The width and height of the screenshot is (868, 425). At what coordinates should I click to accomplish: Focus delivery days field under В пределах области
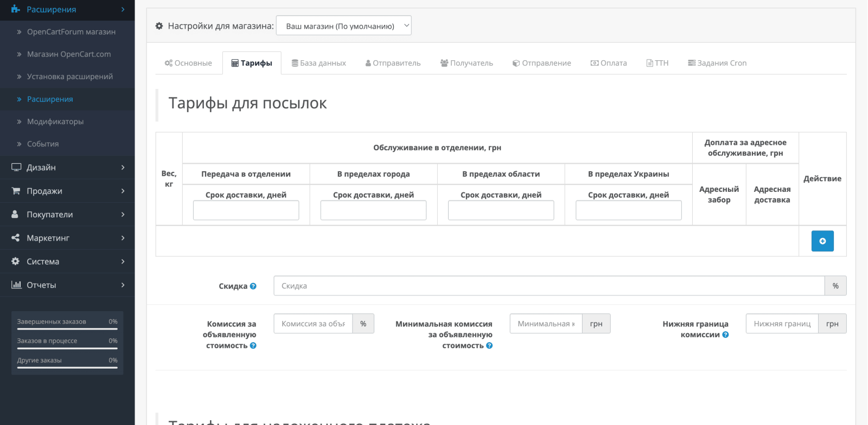(501, 210)
